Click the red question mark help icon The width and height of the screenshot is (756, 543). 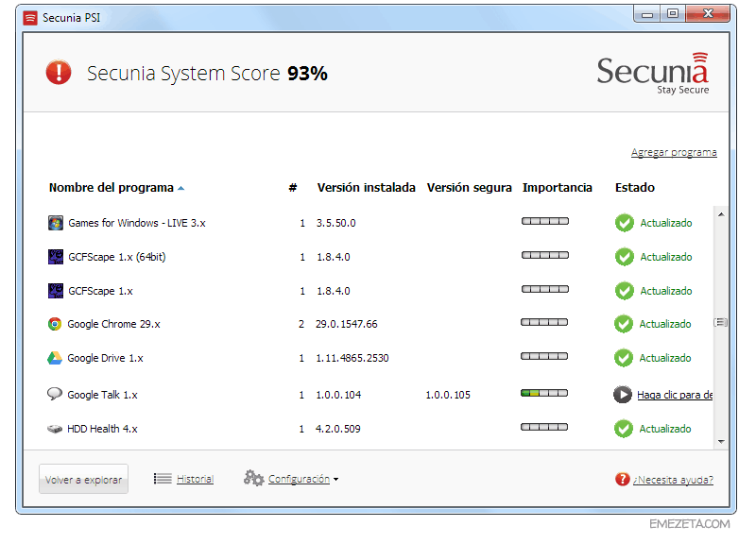pyautogui.click(x=623, y=480)
